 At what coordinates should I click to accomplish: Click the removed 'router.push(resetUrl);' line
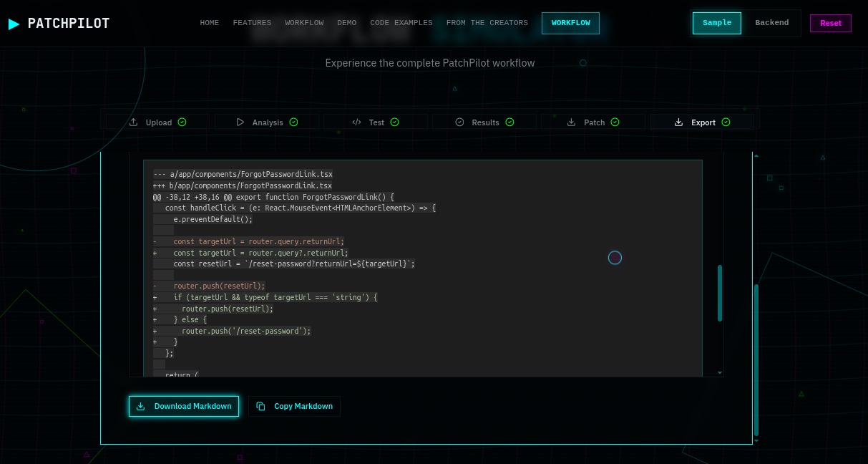[209, 286]
